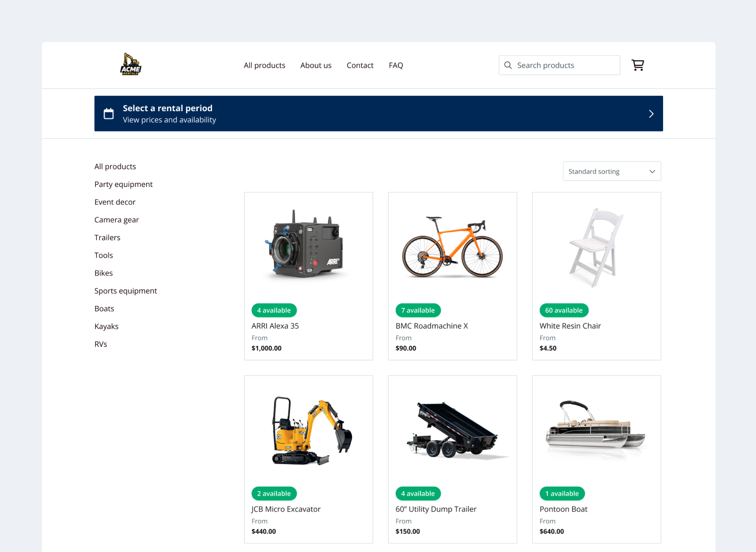
Task: Open the rental period selector
Action: [x=378, y=113]
